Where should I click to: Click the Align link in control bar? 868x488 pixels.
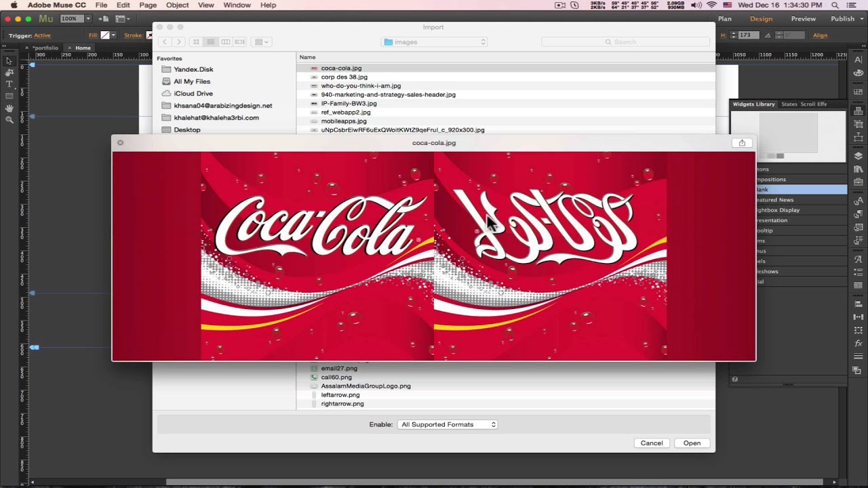[x=821, y=35]
